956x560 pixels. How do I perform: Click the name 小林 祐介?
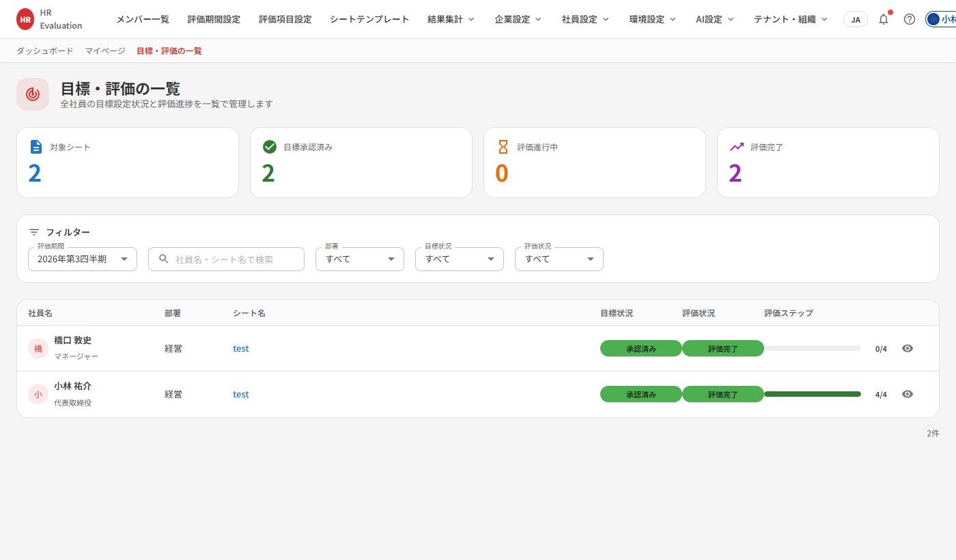pos(72,386)
